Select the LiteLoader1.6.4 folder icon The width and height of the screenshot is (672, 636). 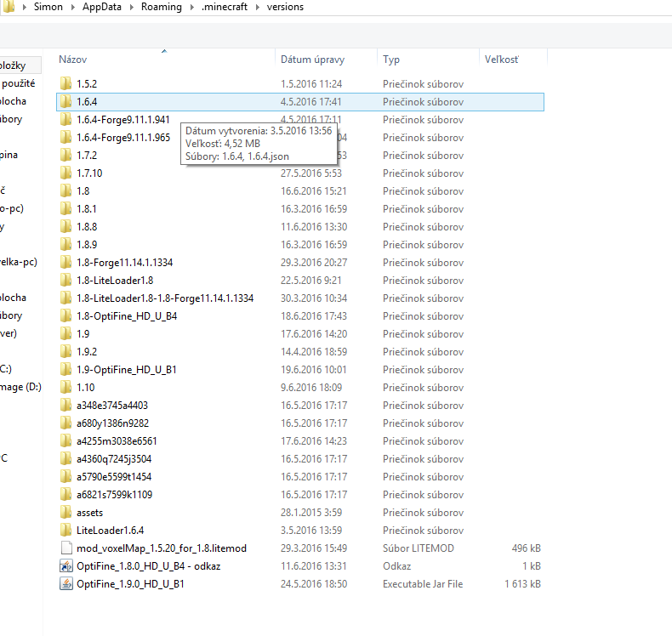click(x=66, y=531)
